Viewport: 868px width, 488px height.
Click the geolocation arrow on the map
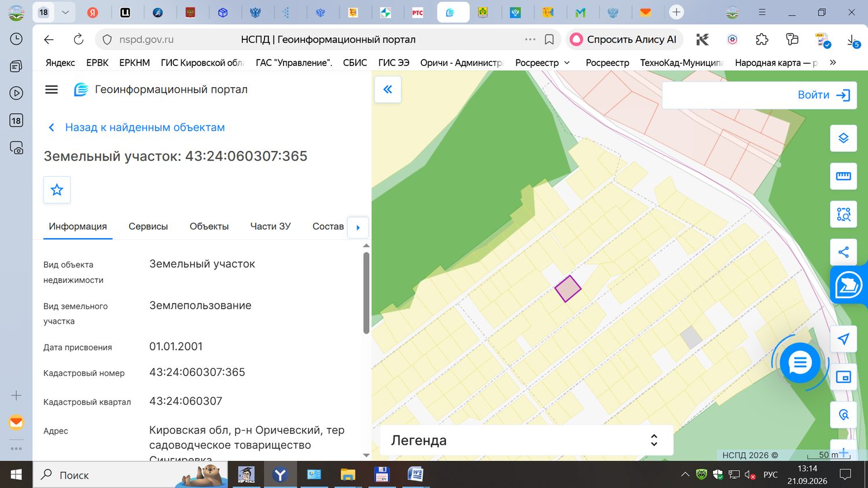click(x=843, y=339)
